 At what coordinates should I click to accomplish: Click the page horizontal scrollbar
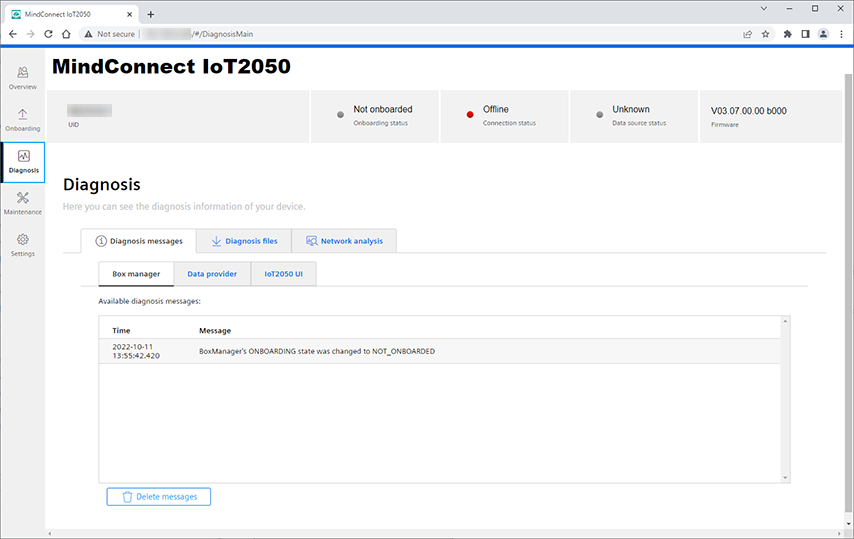pos(446,534)
